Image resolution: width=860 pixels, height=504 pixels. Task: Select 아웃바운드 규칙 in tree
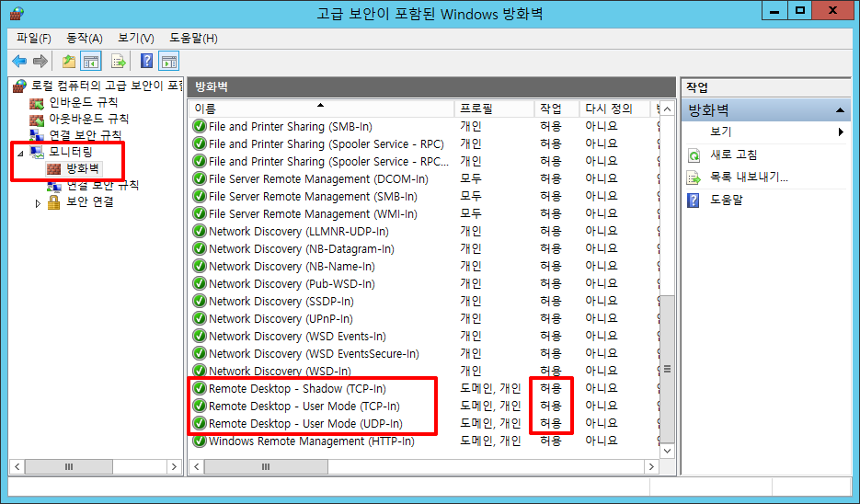(x=89, y=119)
